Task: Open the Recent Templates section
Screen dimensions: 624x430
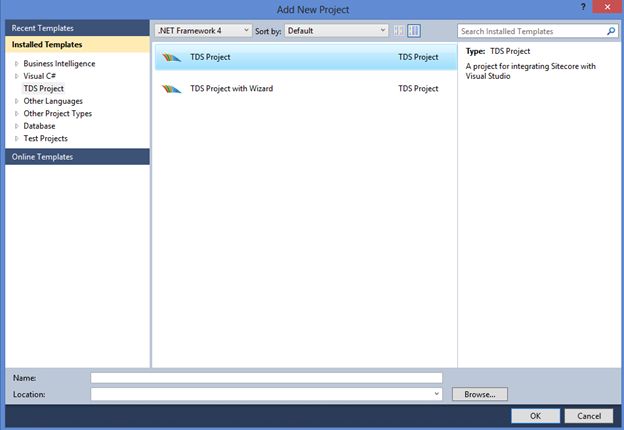Action: [78, 28]
